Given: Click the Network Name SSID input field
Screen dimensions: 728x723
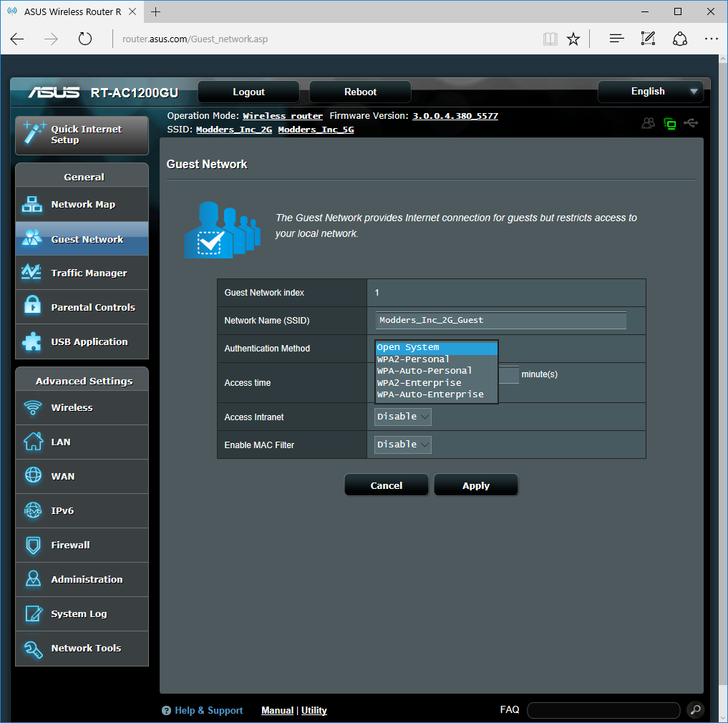Looking at the screenshot, I should [500, 321].
